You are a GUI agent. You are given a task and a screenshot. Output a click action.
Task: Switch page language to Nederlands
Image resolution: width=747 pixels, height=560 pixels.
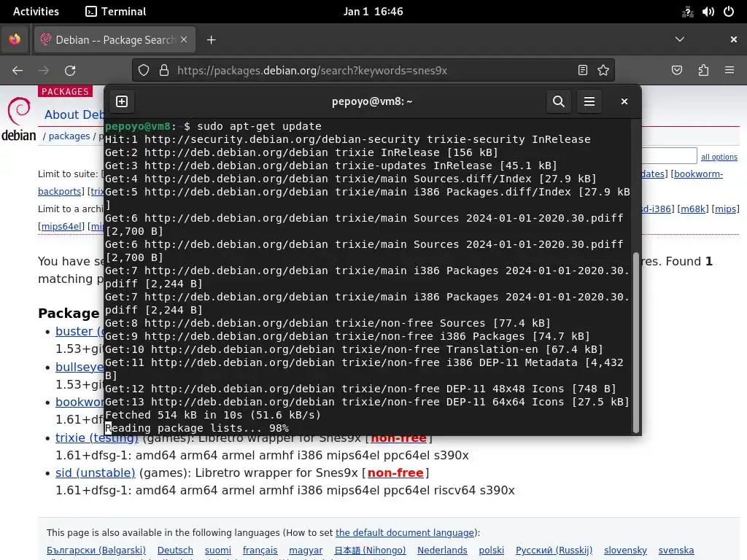[442, 551]
